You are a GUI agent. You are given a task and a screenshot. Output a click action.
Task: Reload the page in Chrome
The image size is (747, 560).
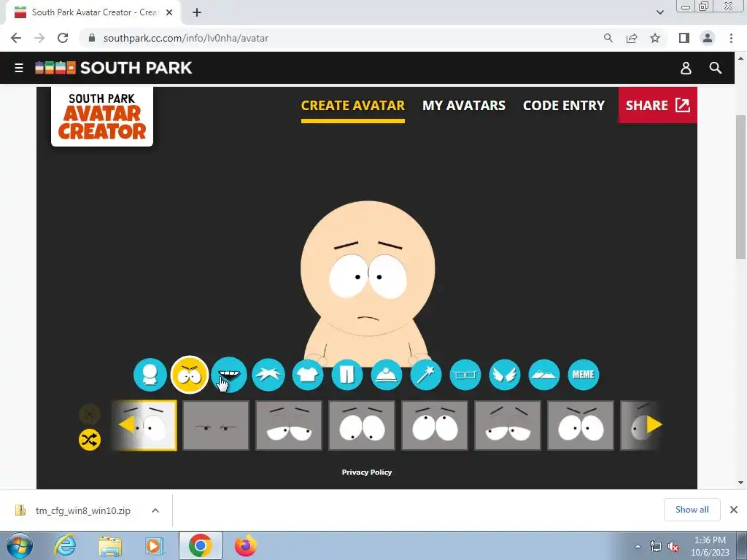click(x=63, y=38)
